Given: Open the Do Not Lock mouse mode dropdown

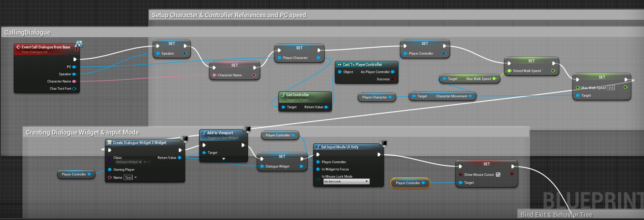Looking at the screenshot, I should point(346,182).
